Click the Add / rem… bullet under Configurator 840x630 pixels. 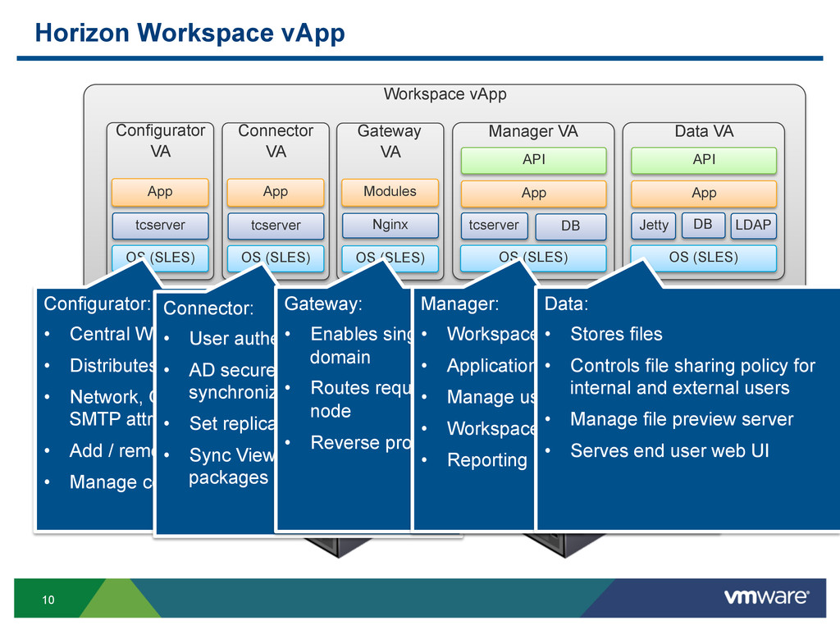[112, 451]
